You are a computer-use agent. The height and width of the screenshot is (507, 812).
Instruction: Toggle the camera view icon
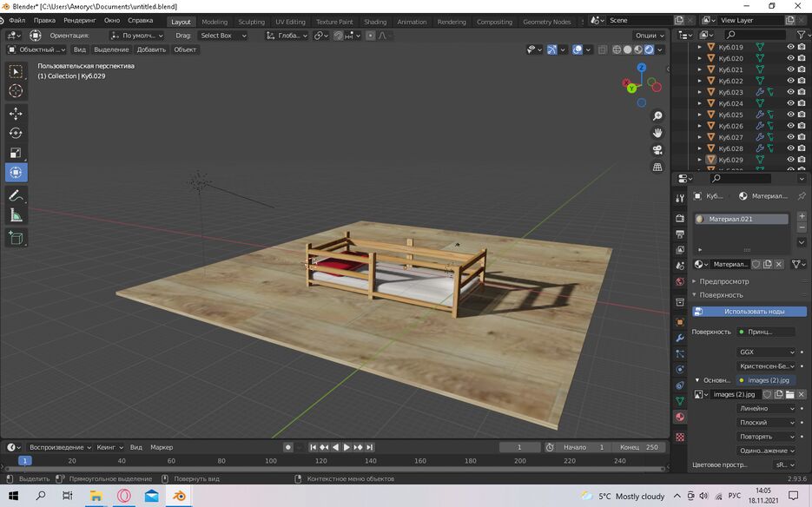click(657, 150)
